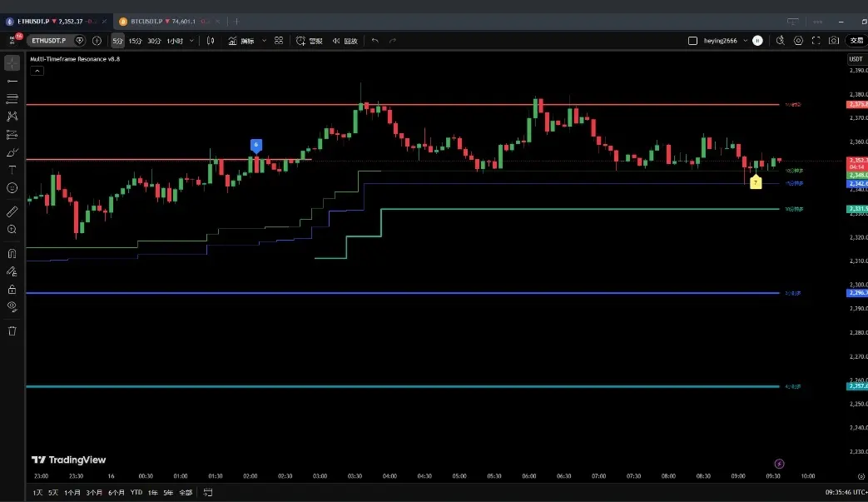Click the white pause circle button
Viewport: 868px width, 502px height.
(758, 41)
